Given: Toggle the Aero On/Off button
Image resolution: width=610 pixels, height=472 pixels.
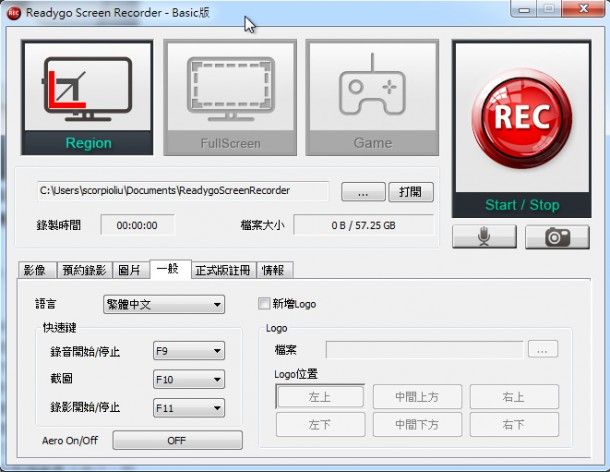Looking at the screenshot, I should 177,440.
